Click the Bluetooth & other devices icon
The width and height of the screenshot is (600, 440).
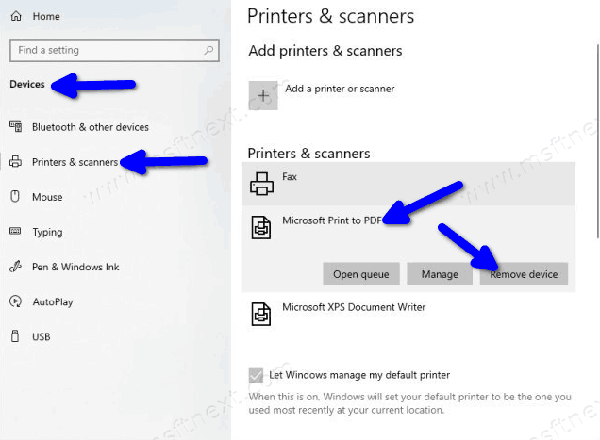point(15,127)
